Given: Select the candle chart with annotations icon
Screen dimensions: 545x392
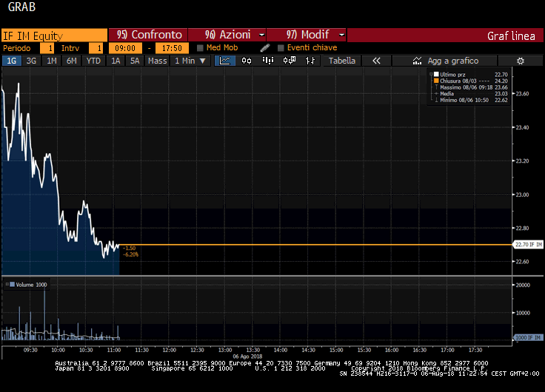Looking at the screenshot, I should coord(290,61).
